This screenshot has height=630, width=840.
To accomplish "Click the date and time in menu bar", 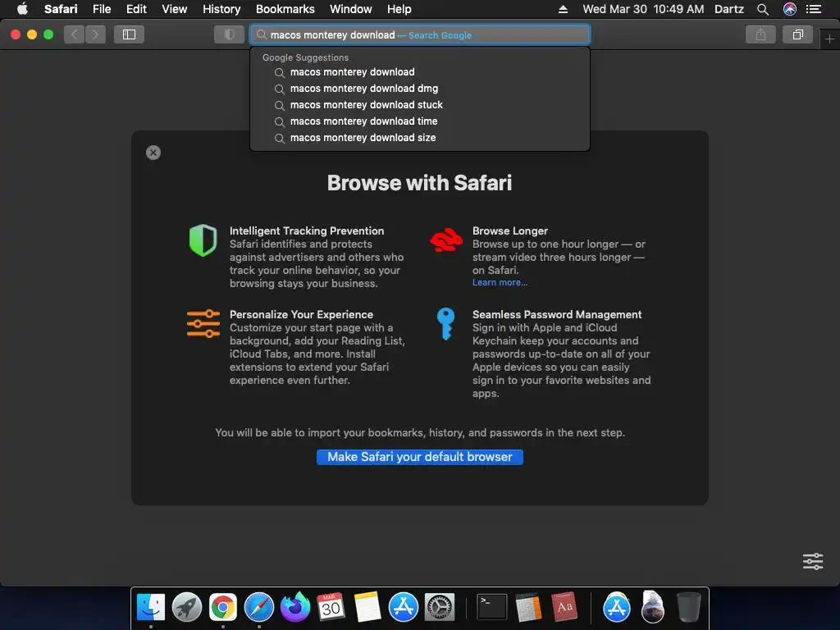I will click(643, 9).
